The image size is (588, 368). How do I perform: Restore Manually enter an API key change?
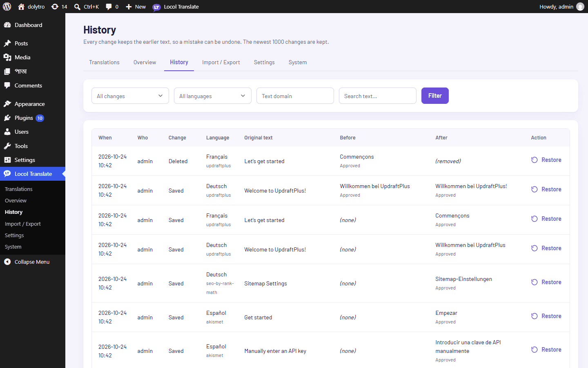(x=546, y=350)
